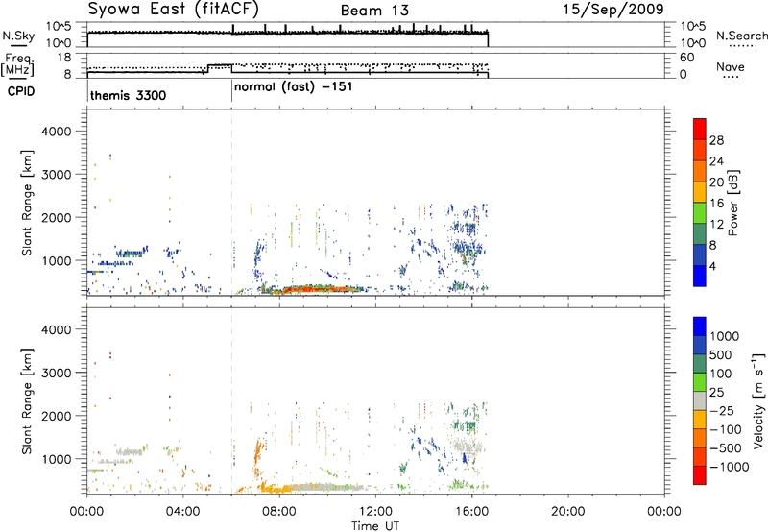Click the '500' tick on the velocity colorbar
The image size is (768, 532).
pyautogui.click(x=721, y=354)
